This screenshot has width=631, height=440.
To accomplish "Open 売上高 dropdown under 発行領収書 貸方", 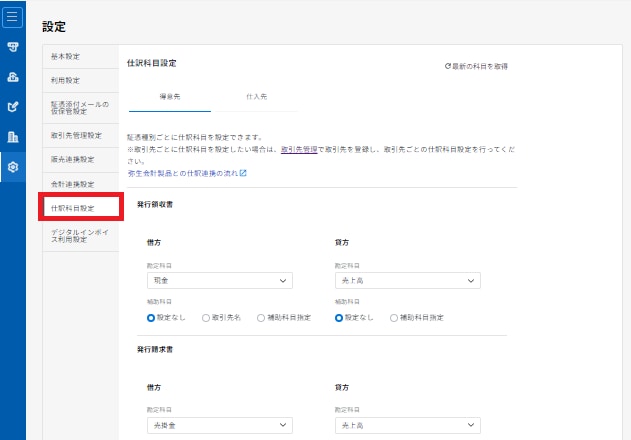I will (x=407, y=282).
